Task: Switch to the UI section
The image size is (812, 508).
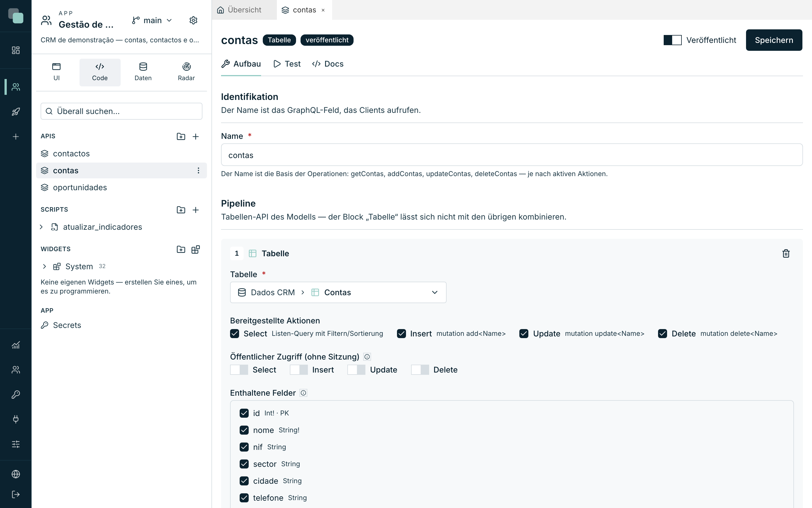Action: [x=56, y=72]
